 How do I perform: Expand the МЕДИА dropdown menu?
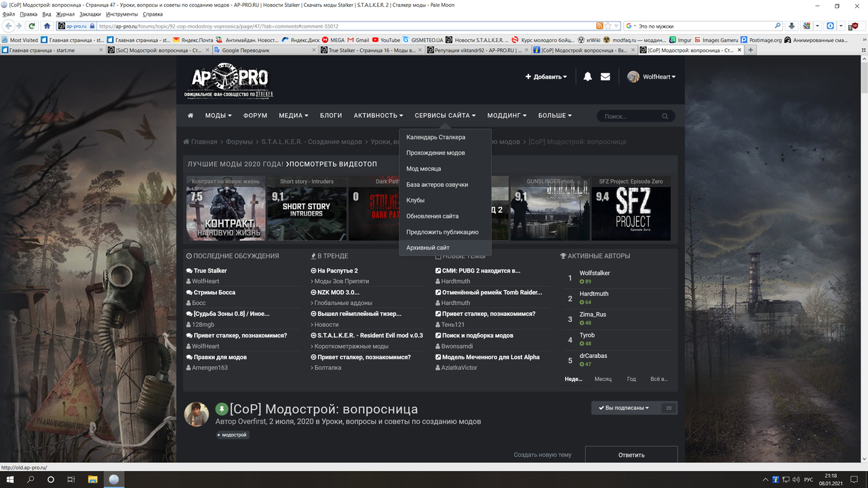(x=294, y=116)
